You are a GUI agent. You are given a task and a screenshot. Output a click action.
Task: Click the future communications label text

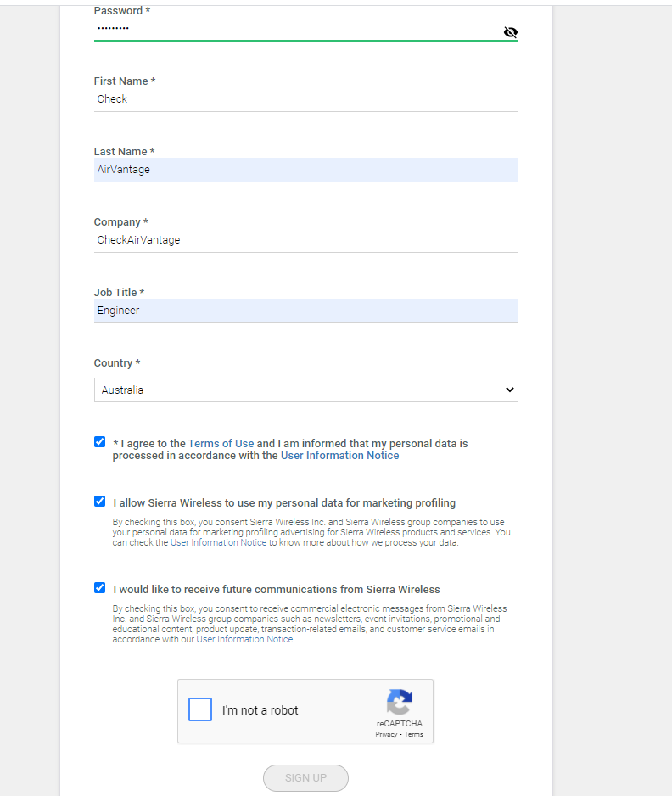point(277,590)
